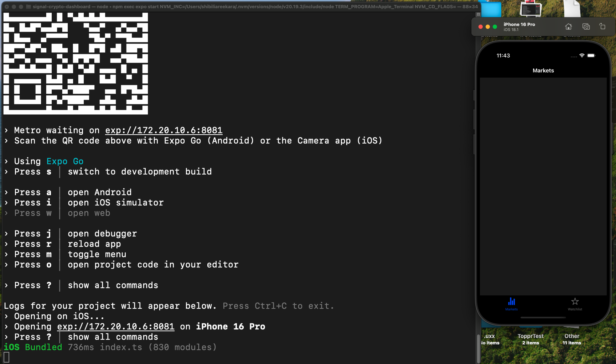Select the Other folder label on desktop
The image size is (616, 364).
point(572,336)
